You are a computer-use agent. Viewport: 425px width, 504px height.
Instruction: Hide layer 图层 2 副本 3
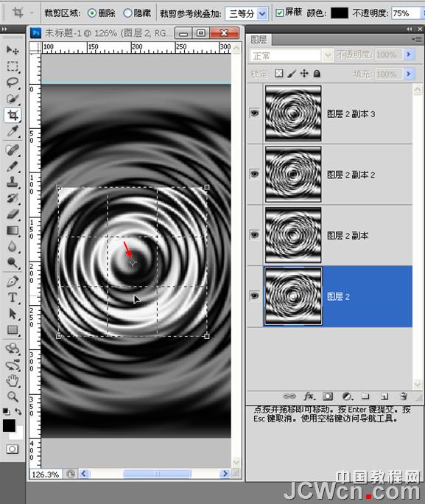[x=254, y=113]
